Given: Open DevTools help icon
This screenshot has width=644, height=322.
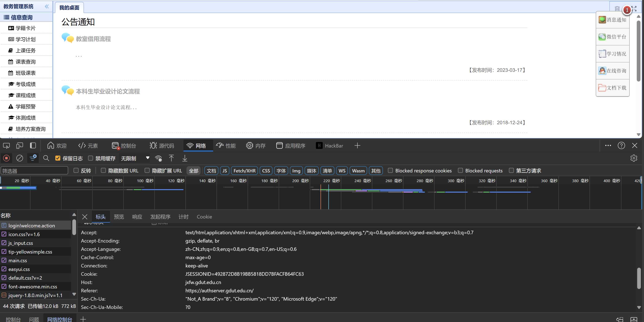Looking at the screenshot, I should click(x=621, y=146).
